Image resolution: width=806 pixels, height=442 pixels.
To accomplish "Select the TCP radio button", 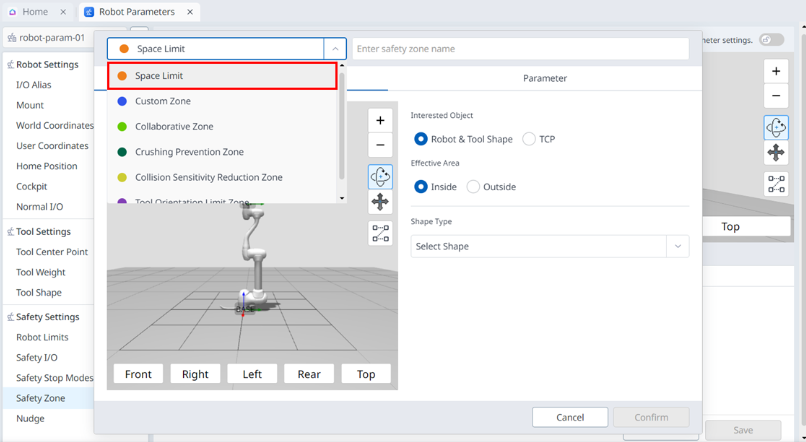I will click(x=529, y=139).
